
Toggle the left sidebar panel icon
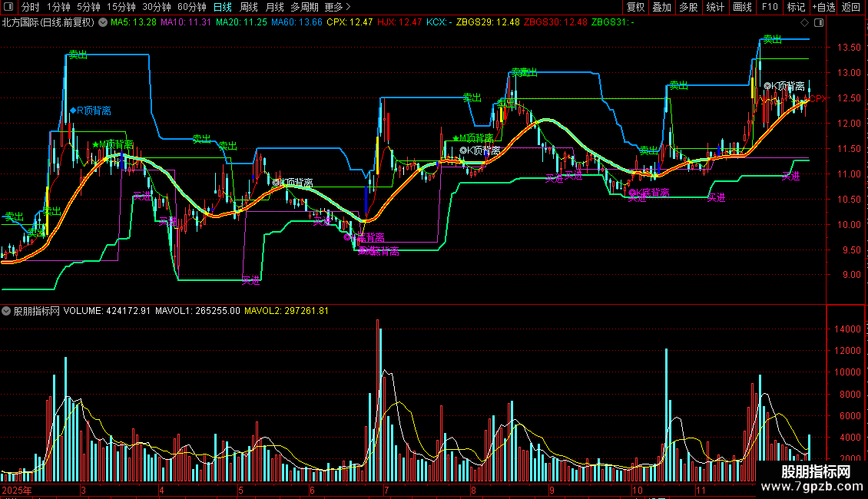point(8,7)
